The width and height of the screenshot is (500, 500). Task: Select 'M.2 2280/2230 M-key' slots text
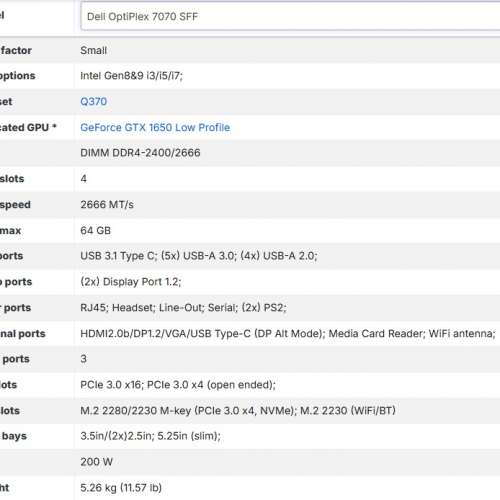tap(136, 410)
